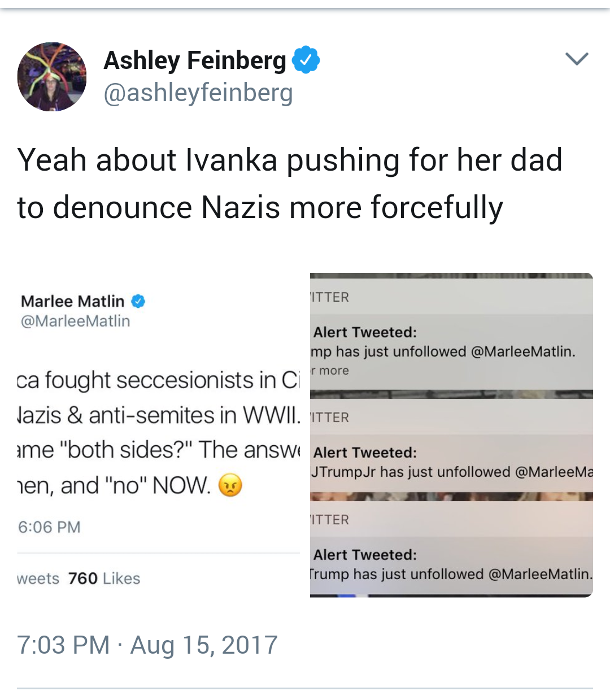Open the unfollow alerts screenshot image
Screen dimensions: 610x700
click(451, 435)
